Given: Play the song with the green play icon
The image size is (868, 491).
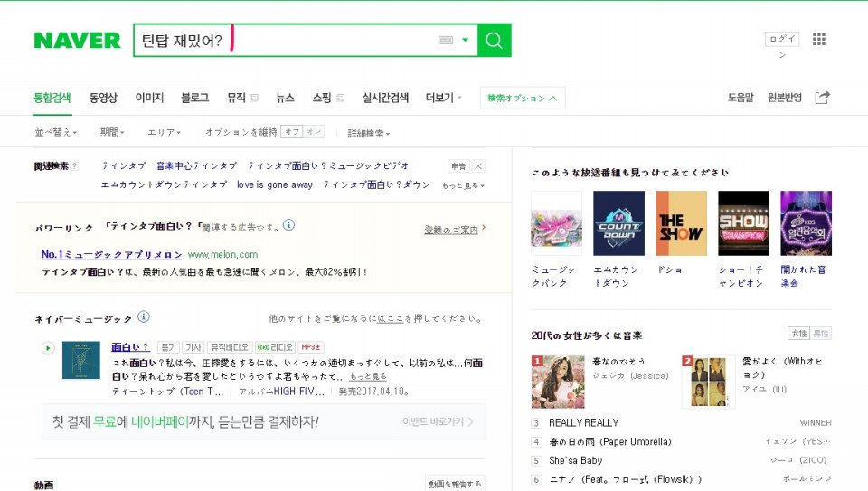Looking at the screenshot, I should [x=48, y=348].
